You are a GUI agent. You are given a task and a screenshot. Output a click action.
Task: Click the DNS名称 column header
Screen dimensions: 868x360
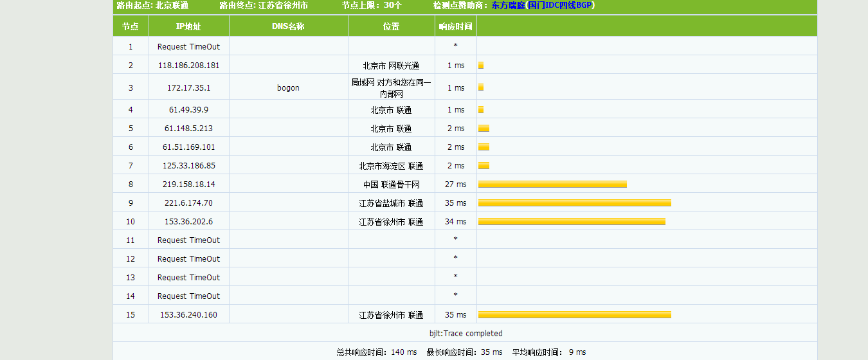(x=288, y=27)
